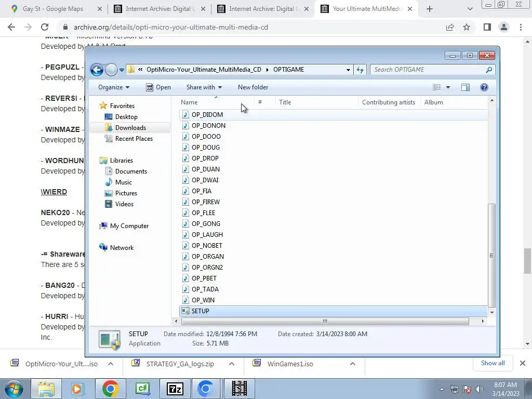Click Show all downloads
Screen dimensions: 532x399
(493, 363)
